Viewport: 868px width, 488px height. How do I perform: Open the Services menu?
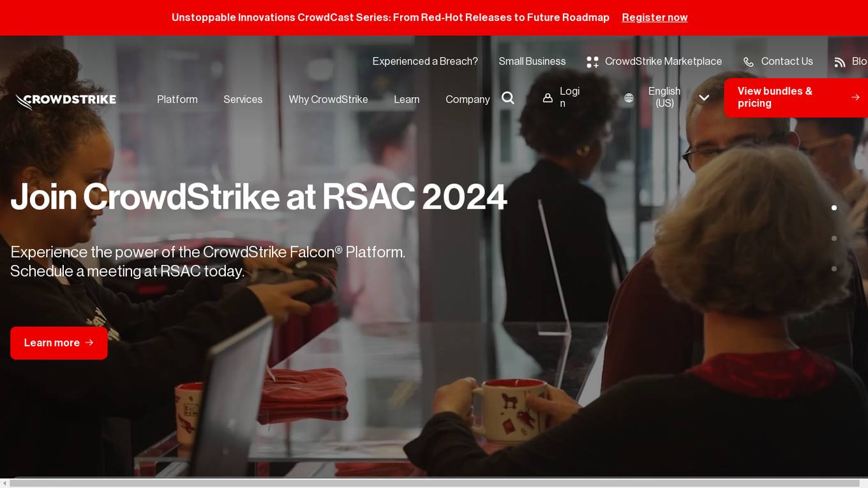click(x=243, y=99)
